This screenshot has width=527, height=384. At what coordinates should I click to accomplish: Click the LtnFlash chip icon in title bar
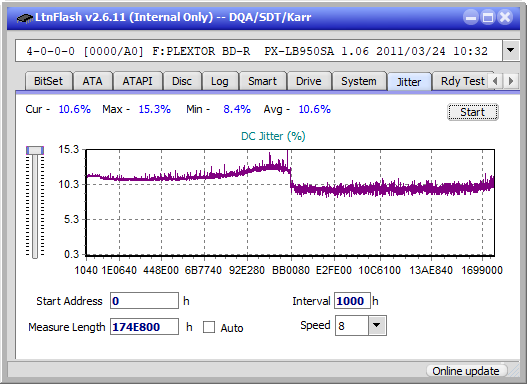[x=25, y=17]
